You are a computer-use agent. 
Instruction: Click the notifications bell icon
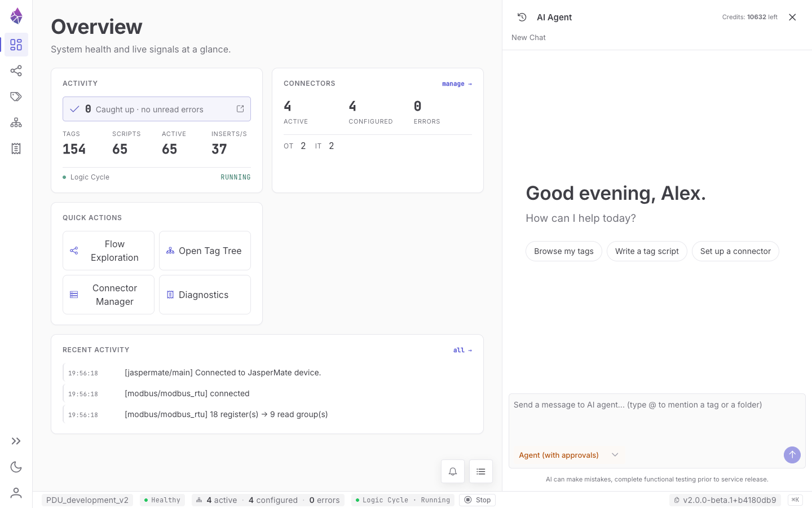(x=453, y=471)
